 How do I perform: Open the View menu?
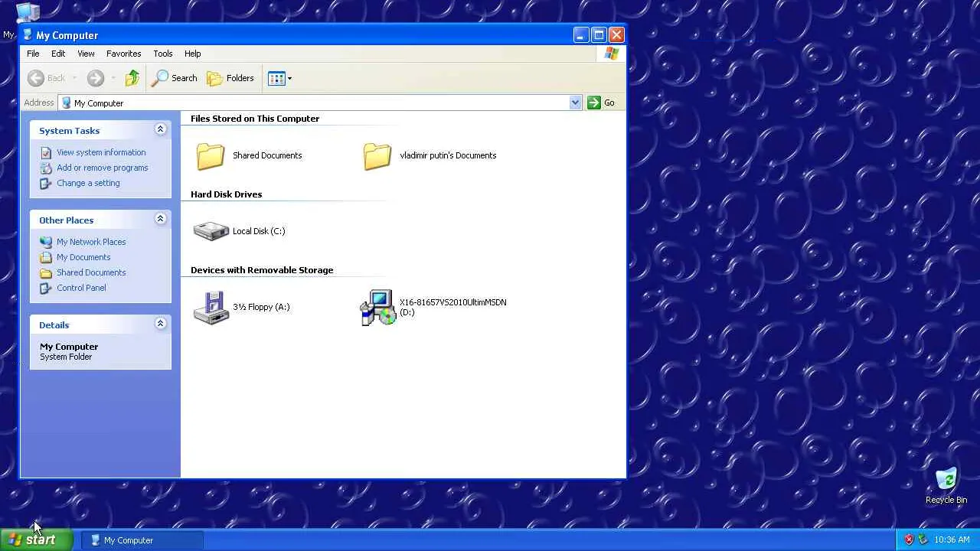86,54
